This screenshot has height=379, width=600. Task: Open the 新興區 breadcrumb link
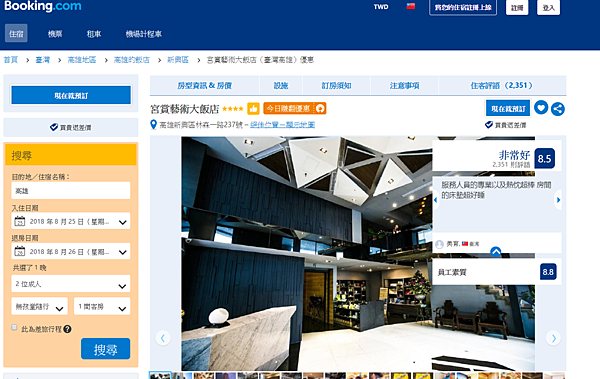point(178,60)
